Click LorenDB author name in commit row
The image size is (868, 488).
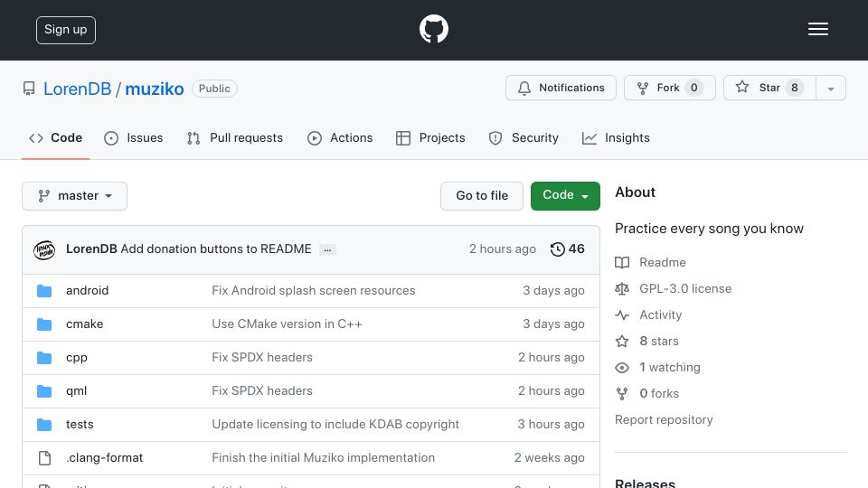click(91, 249)
